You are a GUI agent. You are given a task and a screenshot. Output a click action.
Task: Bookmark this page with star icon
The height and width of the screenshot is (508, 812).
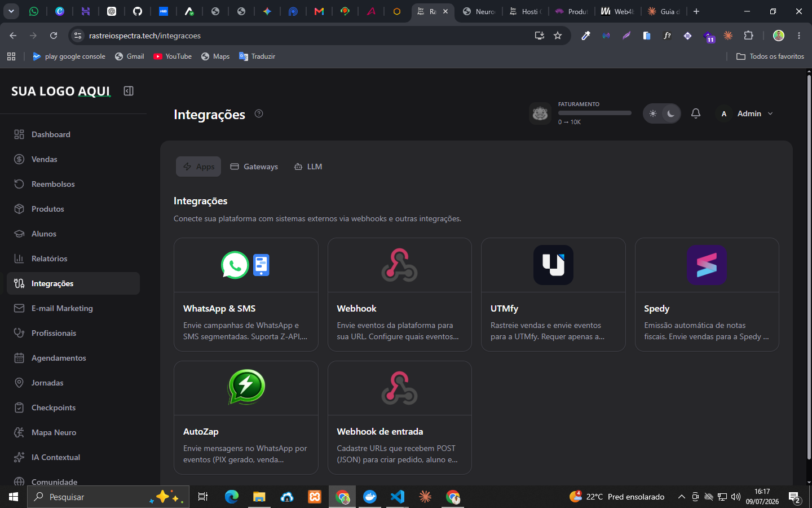click(x=558, y=36)
